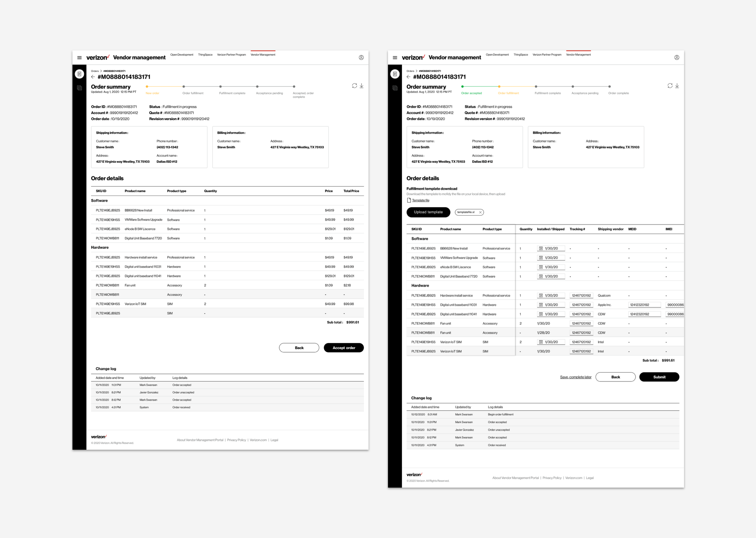Screen dimensions: 756x538
Task: Open the Privacy Policy footer link on left page
Action: [236, 440]
